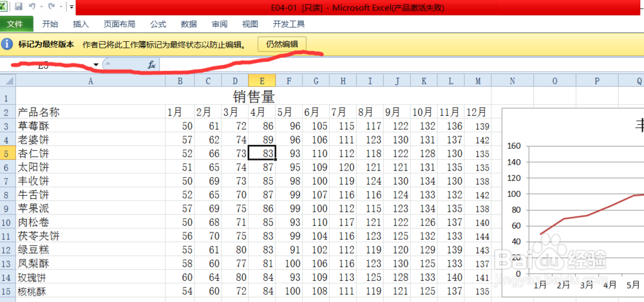Image resolution: width=644 pixels, height=302 pixels.
Task: Select column E header
Action: [262, 81]
